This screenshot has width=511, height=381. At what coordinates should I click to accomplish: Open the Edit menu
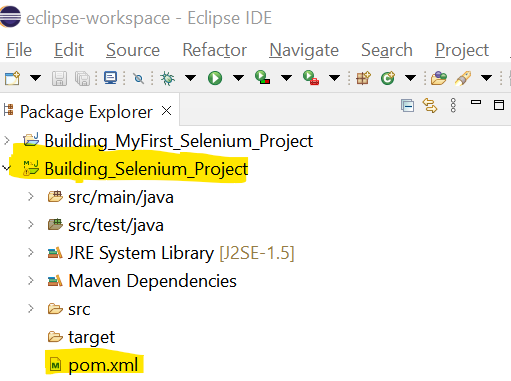[69, 50]
